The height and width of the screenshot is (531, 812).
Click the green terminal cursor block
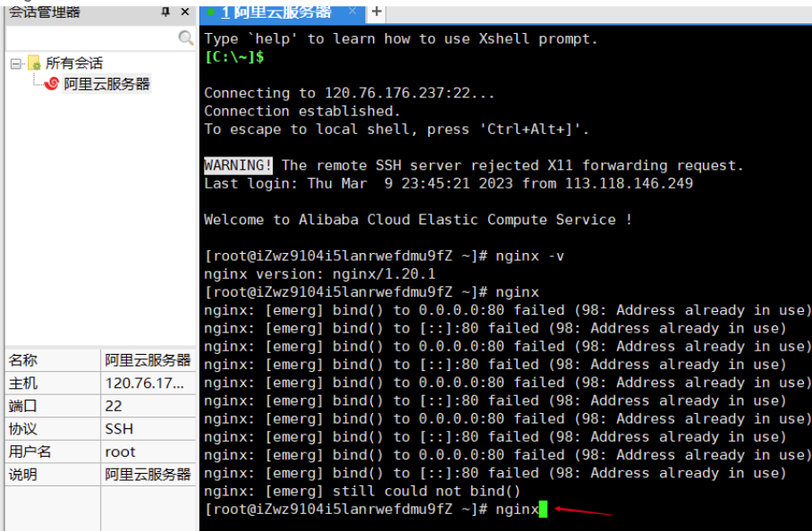coord(543,509)
